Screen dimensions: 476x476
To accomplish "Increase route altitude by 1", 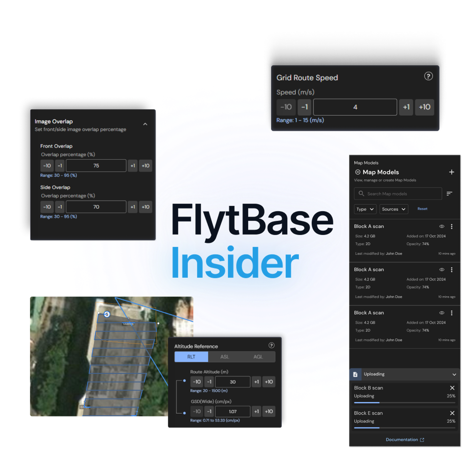I will tap(256, 382).
